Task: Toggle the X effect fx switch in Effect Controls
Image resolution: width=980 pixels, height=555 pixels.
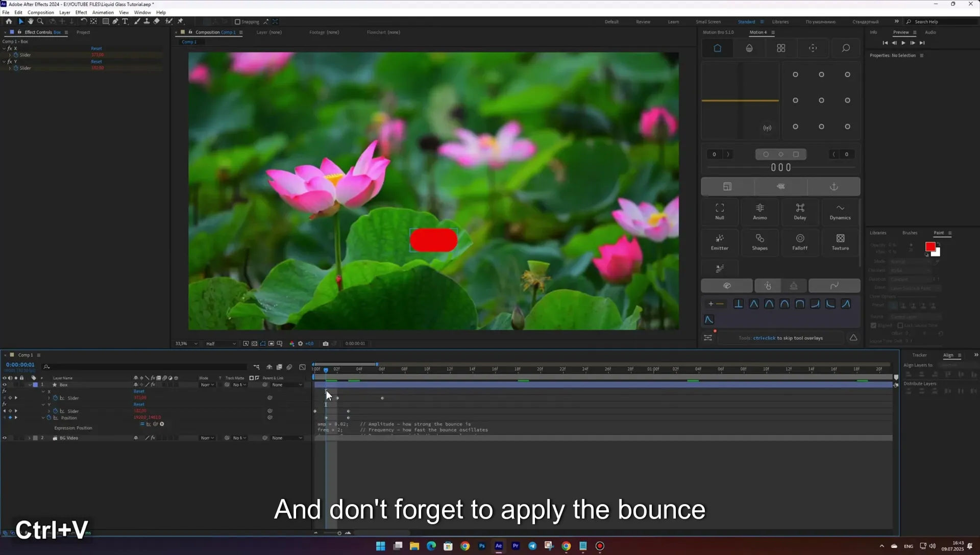Action: coord(9,48)
